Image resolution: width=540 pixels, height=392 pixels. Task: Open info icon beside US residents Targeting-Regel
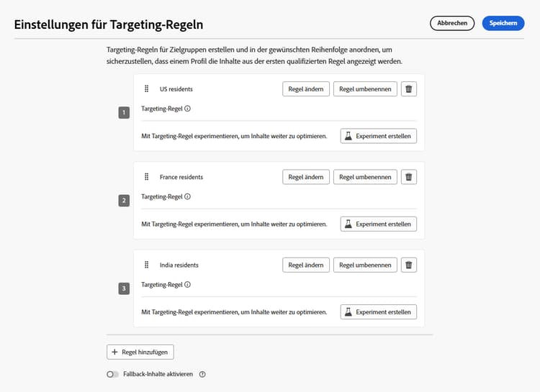(x=187, y=109)
